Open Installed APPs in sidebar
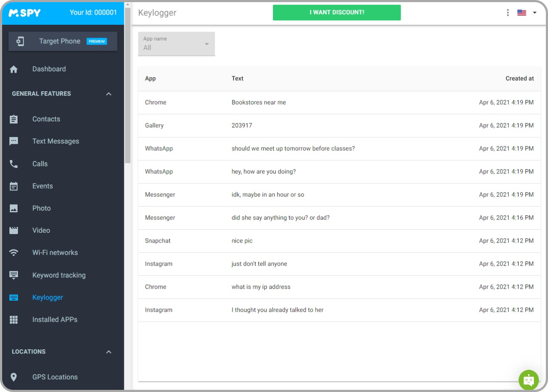This screenshot has width=548, height=392. [x=55, y=320]
